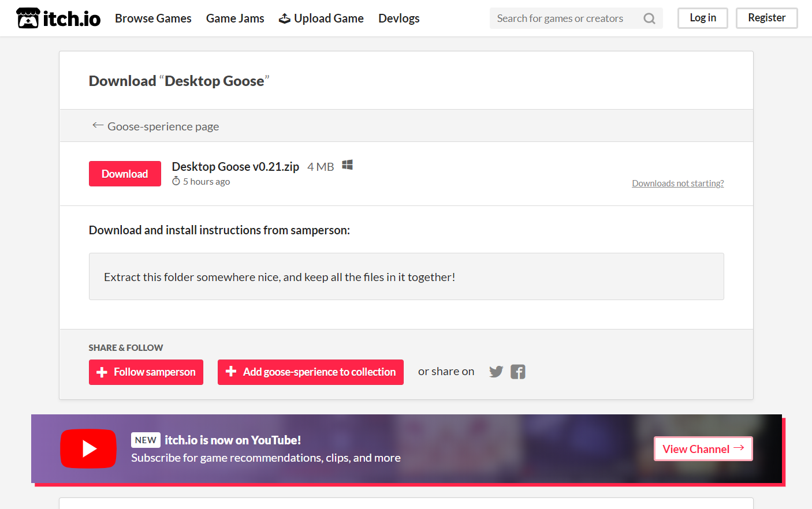Click the clock icon beside 5 hours ago
This screenshot has height=509, width=812.
coord(176,181)
